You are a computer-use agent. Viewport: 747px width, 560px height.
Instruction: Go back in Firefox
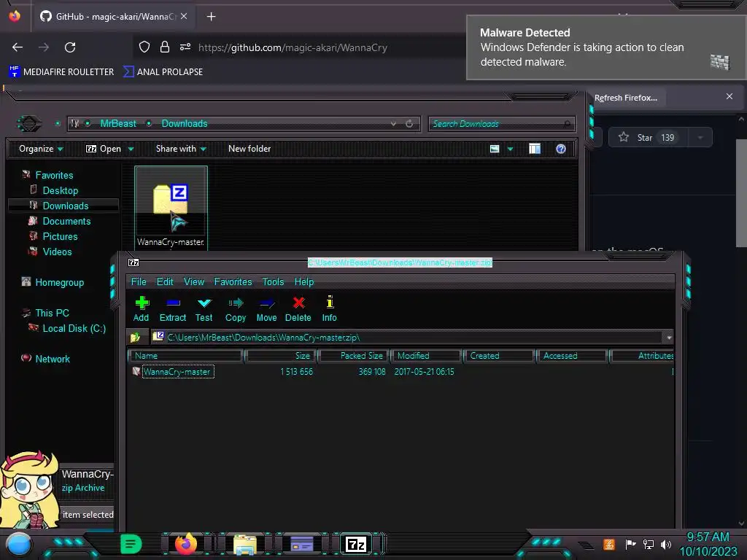18,47
